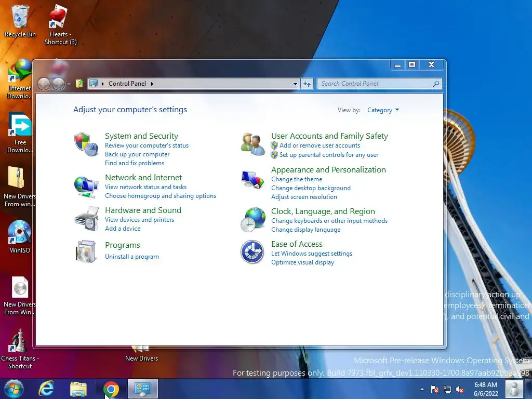The image size is (532, 399).
Task: Click View network status and tasks
Action: coord(145,187)
